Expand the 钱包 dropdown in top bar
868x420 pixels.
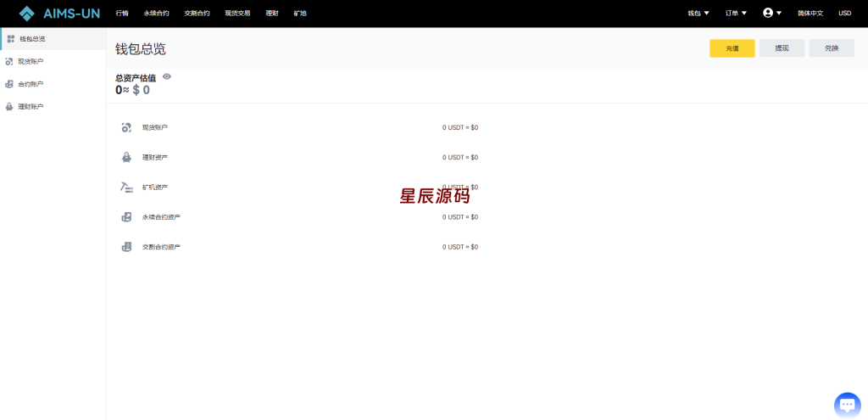point(698,14)
